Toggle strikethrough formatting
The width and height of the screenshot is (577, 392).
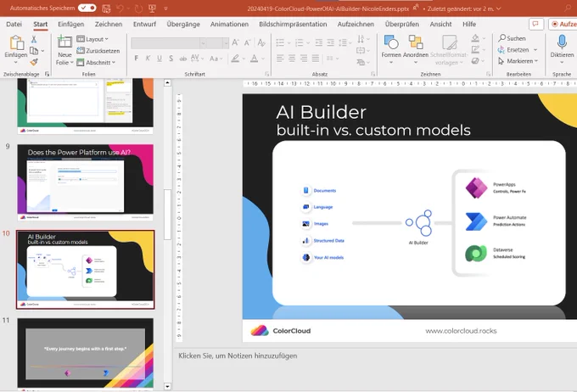click(x=183, y=59)
